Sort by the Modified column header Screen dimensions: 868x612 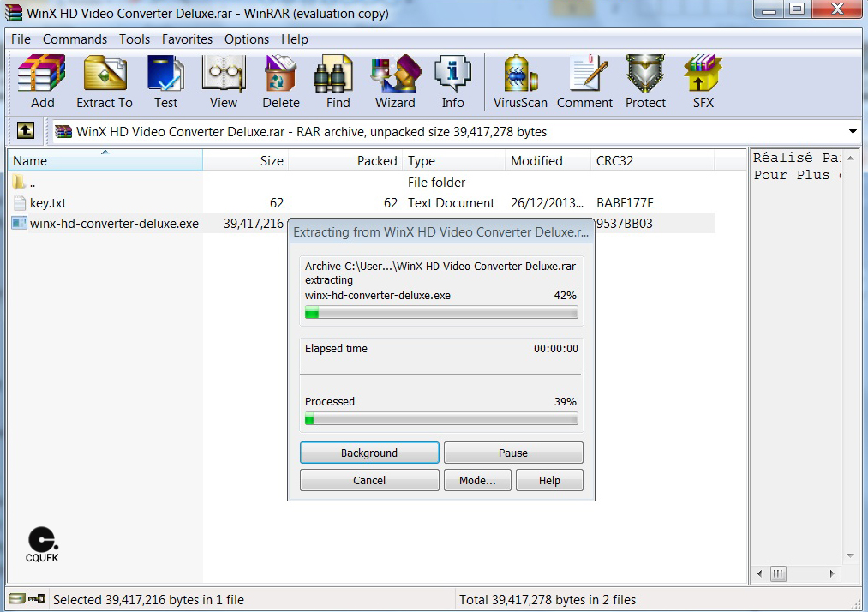(x=548, y=160)
